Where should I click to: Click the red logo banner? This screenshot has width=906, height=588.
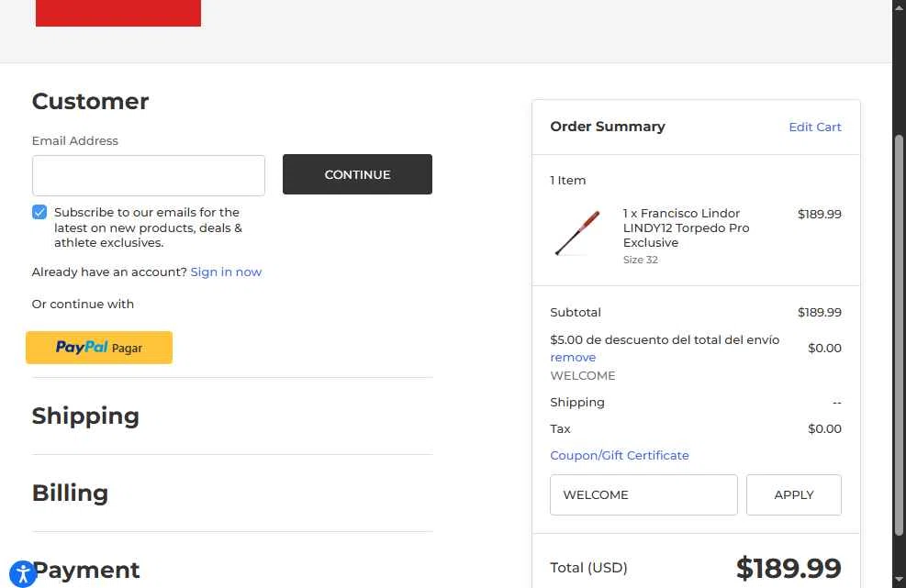[118, 13]
